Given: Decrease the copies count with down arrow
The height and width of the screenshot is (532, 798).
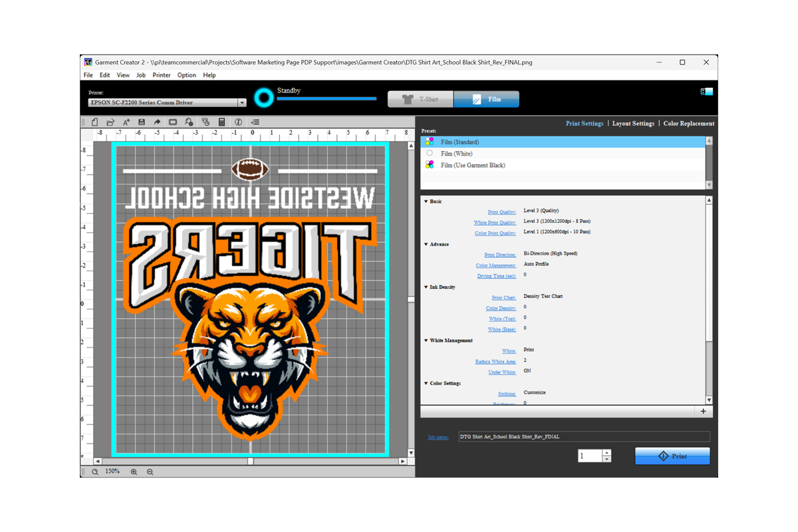Looking at the screenshot, I should 606,459.
